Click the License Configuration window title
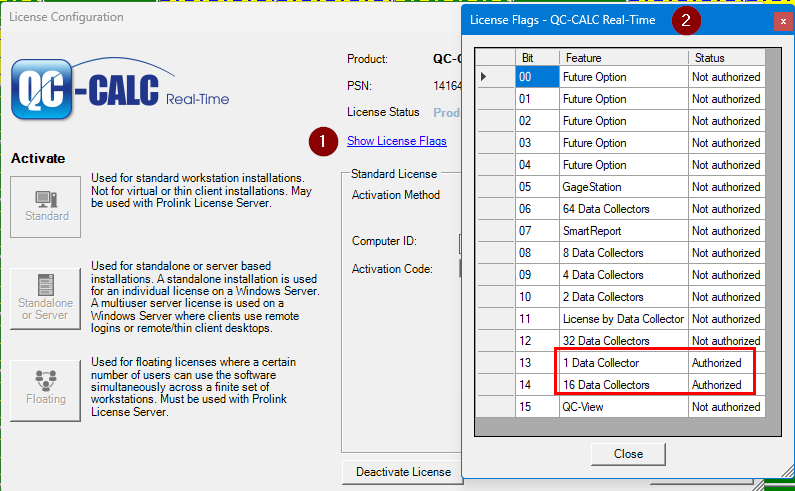The image size is (795, 491). [66, 17]
